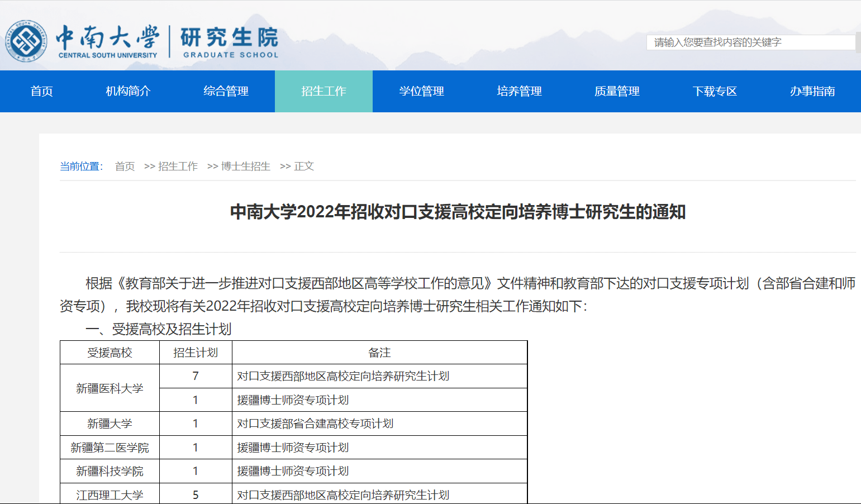Image resolution: width=861 pixels, height=504 pixels.
Task: Click the 江西理工大学 table cell
Action: coord(110,495)
